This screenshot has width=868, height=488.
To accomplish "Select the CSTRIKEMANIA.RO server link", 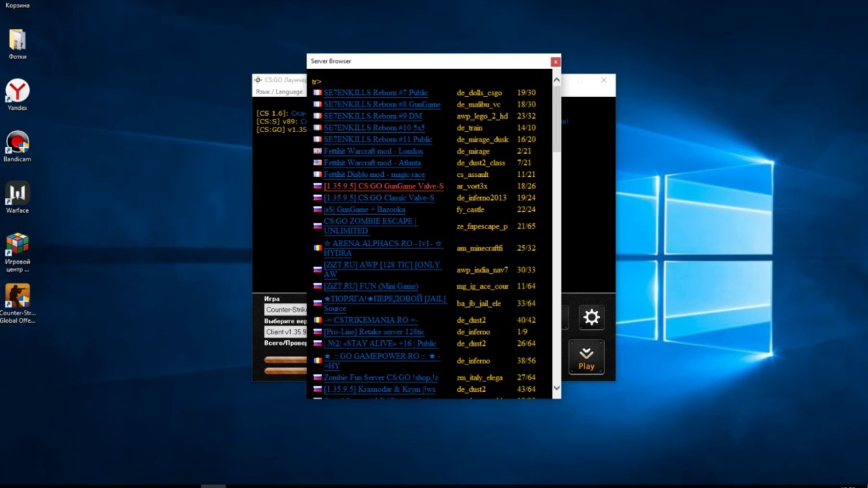I will 371,320.
